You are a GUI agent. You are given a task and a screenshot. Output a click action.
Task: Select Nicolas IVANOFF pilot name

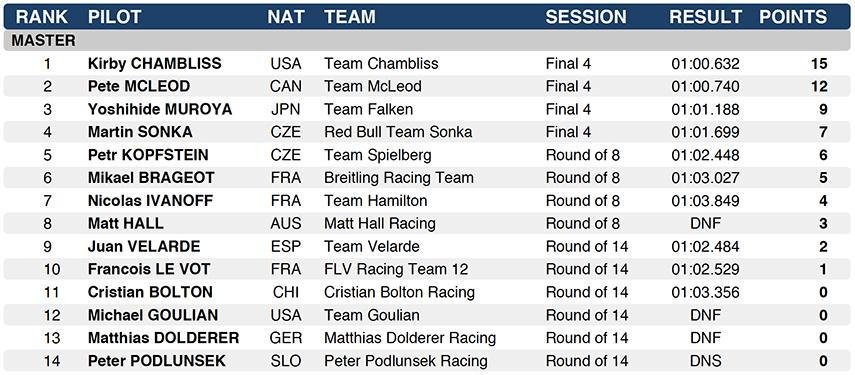[x=150, y=201]
